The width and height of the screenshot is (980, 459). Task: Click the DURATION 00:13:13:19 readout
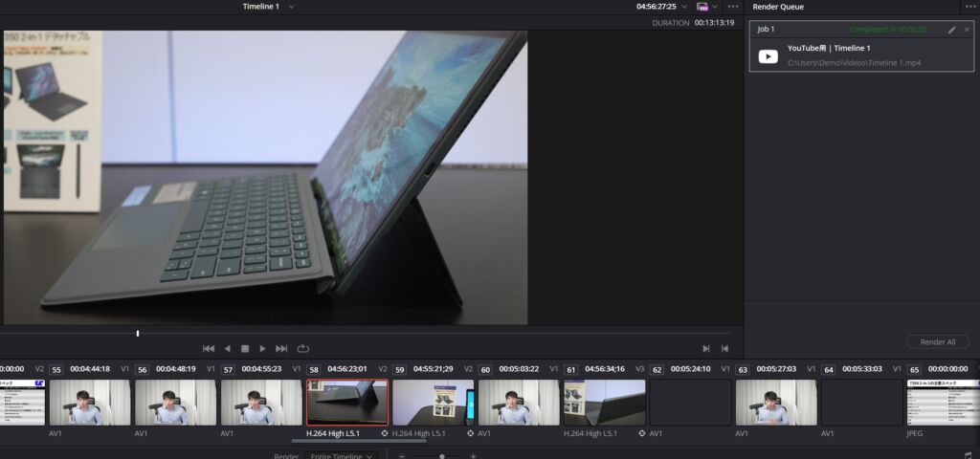693,23
